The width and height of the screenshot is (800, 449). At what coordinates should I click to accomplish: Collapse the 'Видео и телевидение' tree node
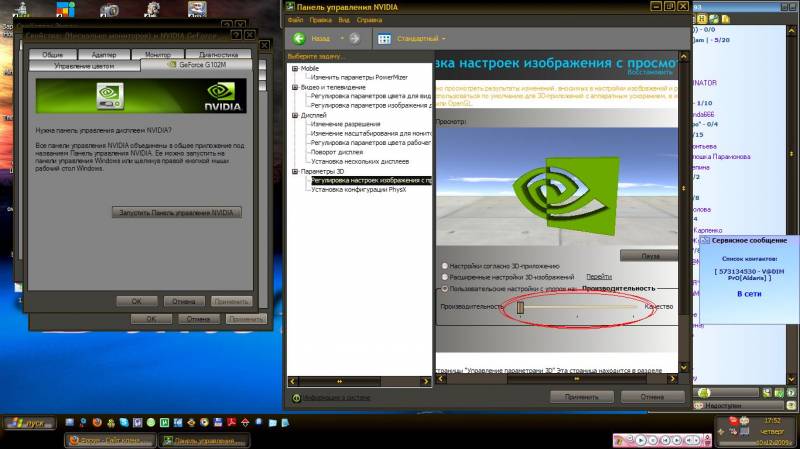(295, 87)
